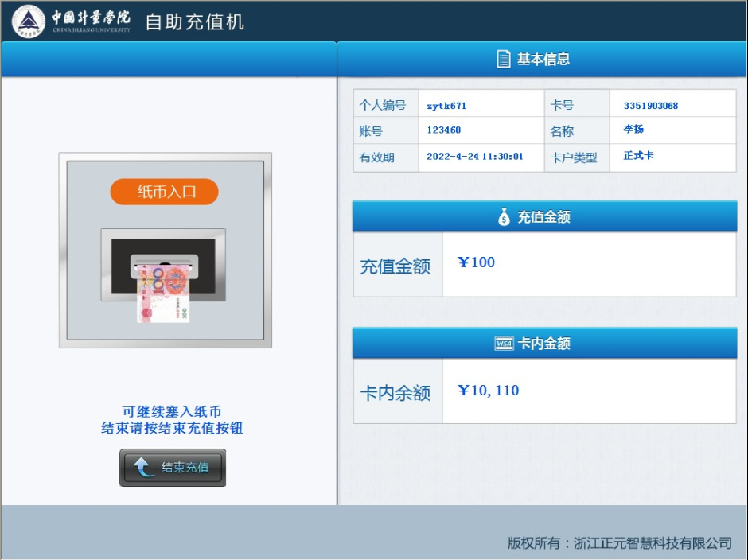The width and height of the screenshot is (748, 560).
Task: Click the VISA card icon beside 卡内金额
Action: (x=504, y=344)
